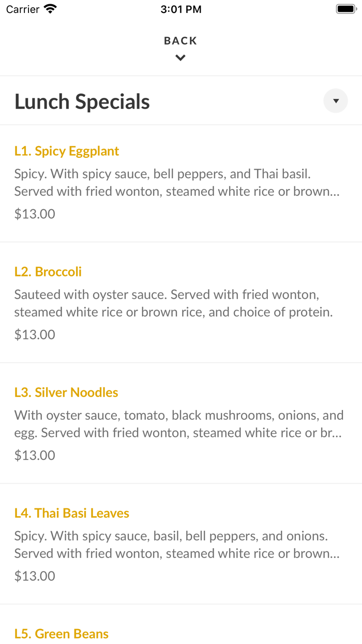Tap the clock showing 3:01 PM

pos(180,8)
